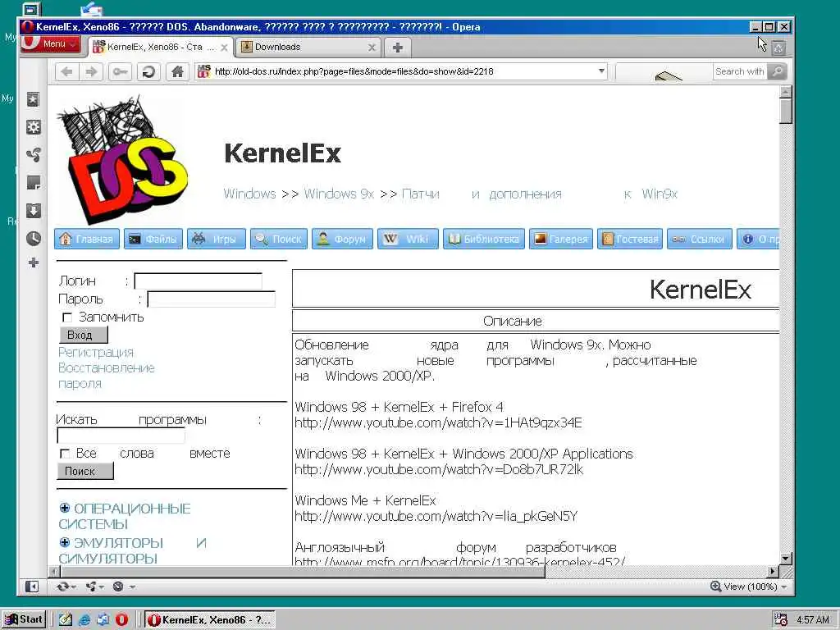
Task: Select the KernelEx, Xeno86 tab
Action: tap(160, 47)
